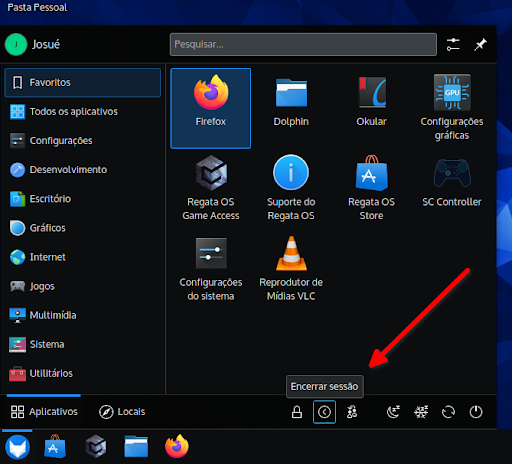Launch Firefox from favorites grid

(x=211, y=108)
